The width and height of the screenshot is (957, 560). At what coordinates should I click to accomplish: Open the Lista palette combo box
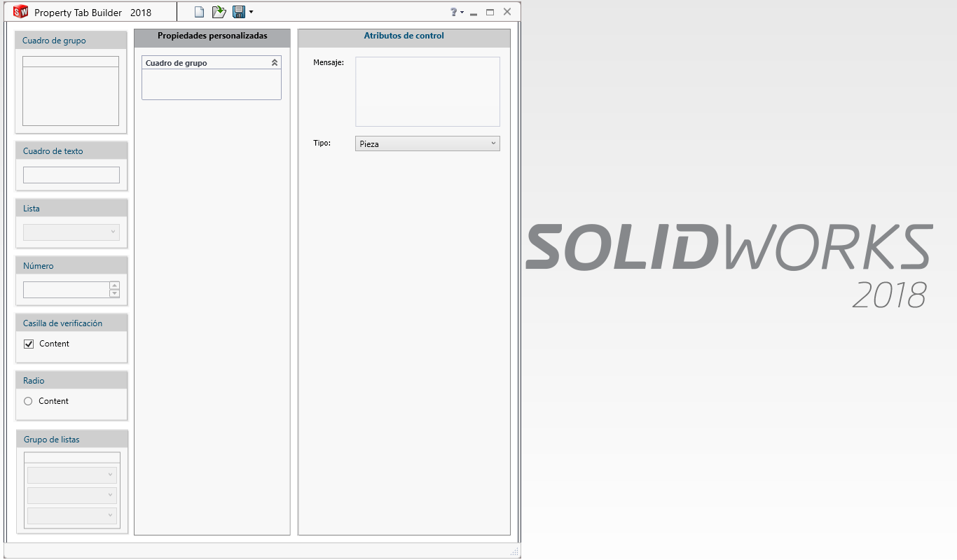71,232
